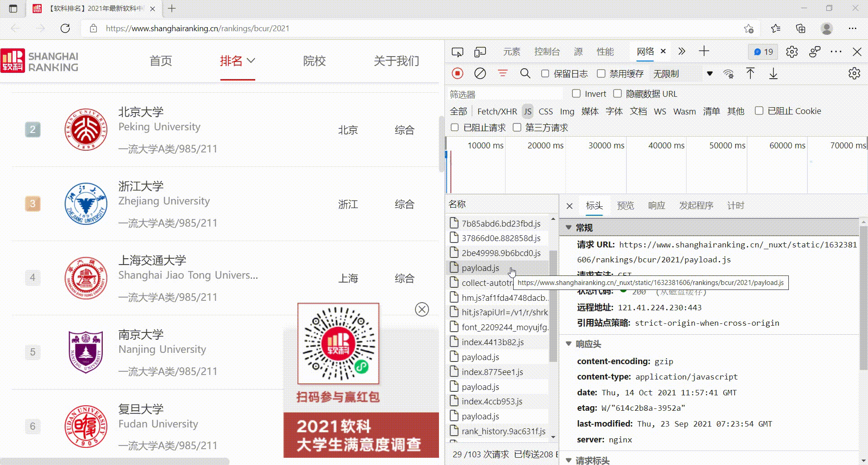Open network search magnifier
868x465 pixels.
(525, 73)
